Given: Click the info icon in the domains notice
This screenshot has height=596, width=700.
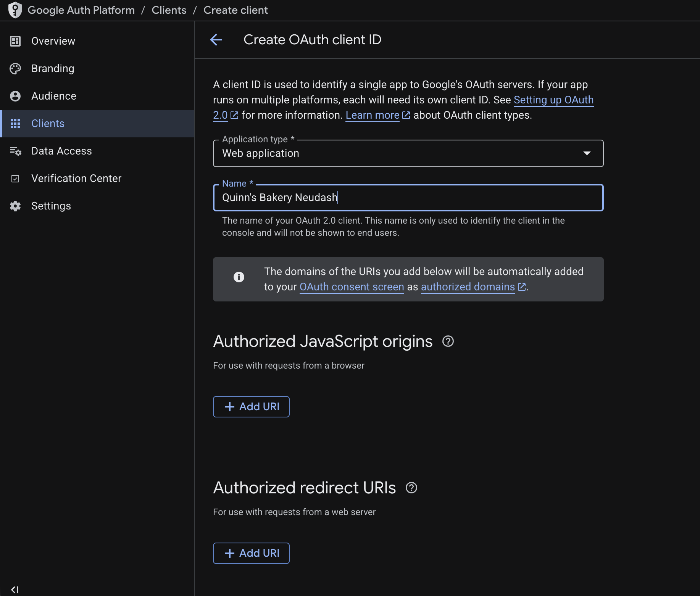Looking at the screenshot, I should (x=239, y=277).
